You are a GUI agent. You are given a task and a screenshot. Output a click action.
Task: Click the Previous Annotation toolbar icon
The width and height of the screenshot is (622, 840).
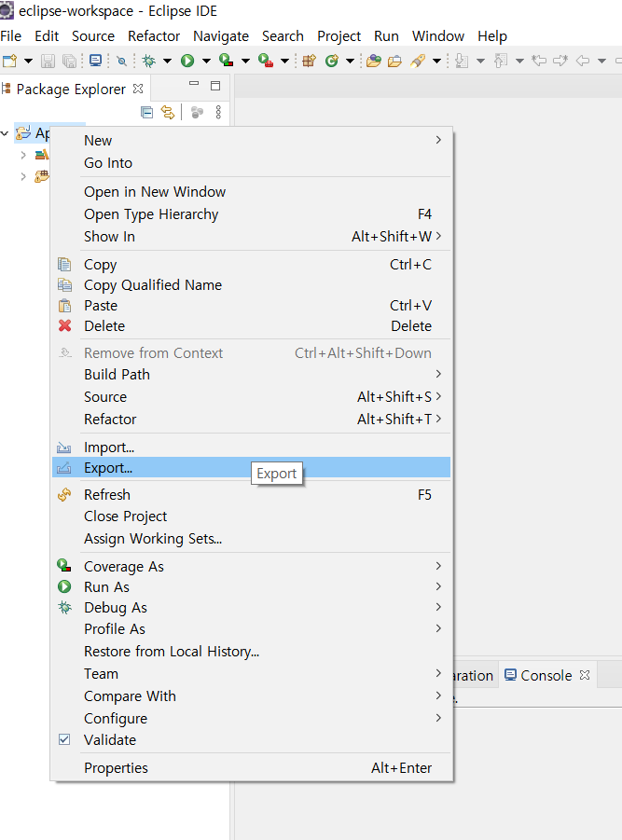pos(501,61)
